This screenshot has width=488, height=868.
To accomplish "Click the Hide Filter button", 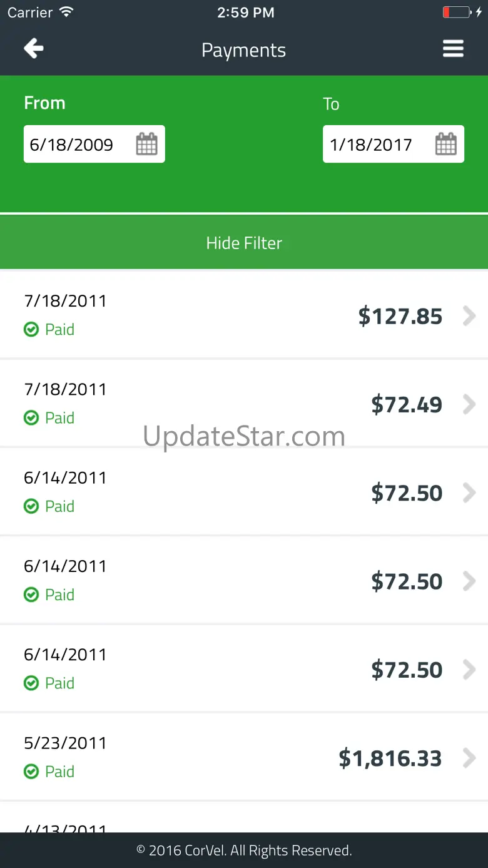I will [244, 243].
